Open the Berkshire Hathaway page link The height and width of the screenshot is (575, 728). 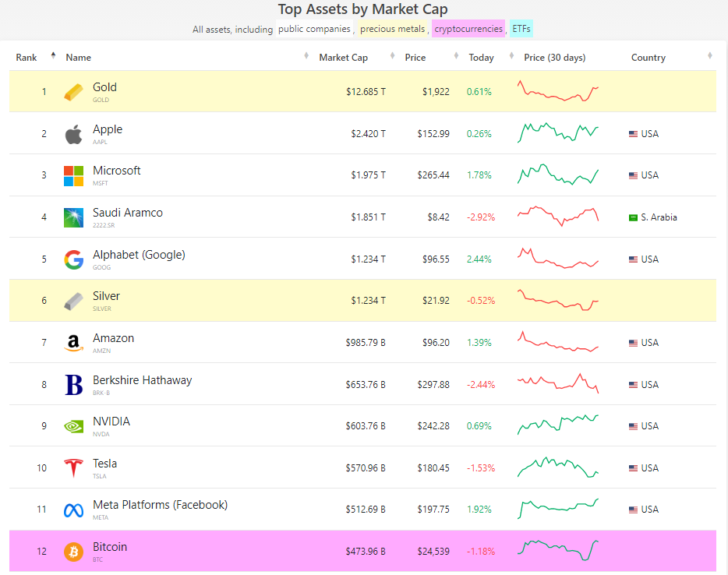pos(142,380)
